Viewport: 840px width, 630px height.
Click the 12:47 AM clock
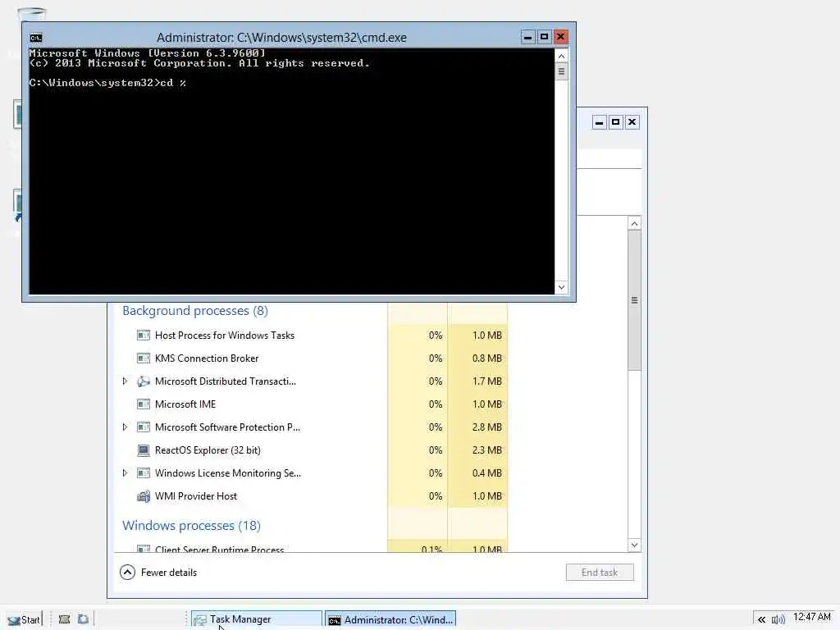coord(811,617)
